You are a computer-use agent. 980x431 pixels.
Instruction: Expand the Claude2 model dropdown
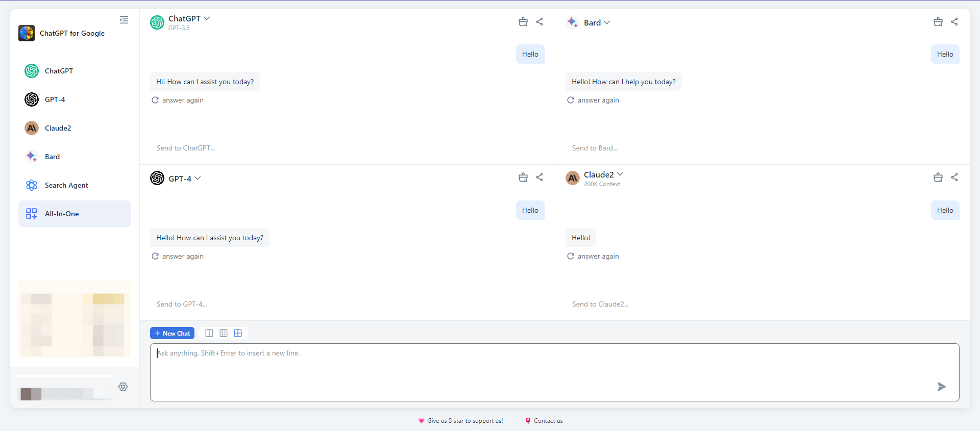tap(620, 174)
